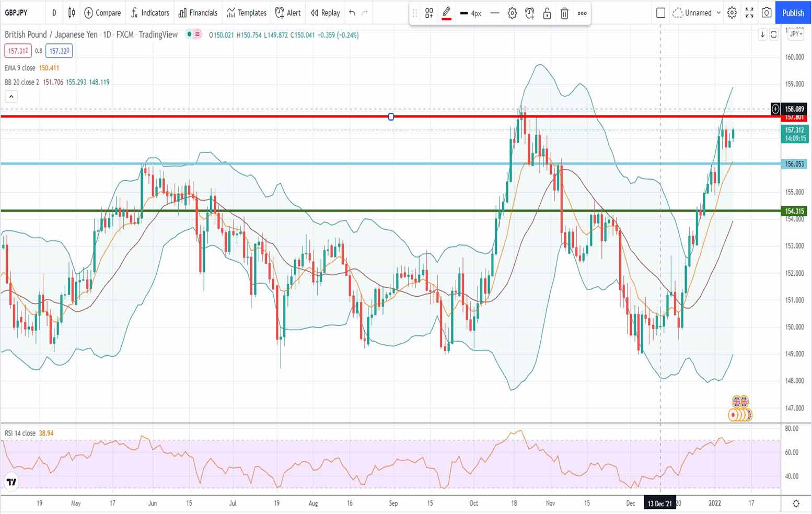
Task: Click the alarm clock to add an alert
Action: pos(530,13)
